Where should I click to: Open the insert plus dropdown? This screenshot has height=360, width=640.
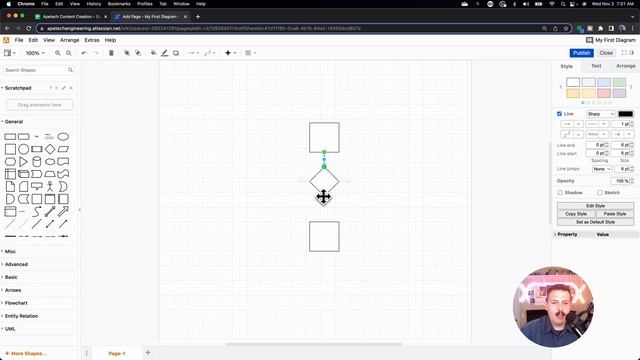[230, 53]
